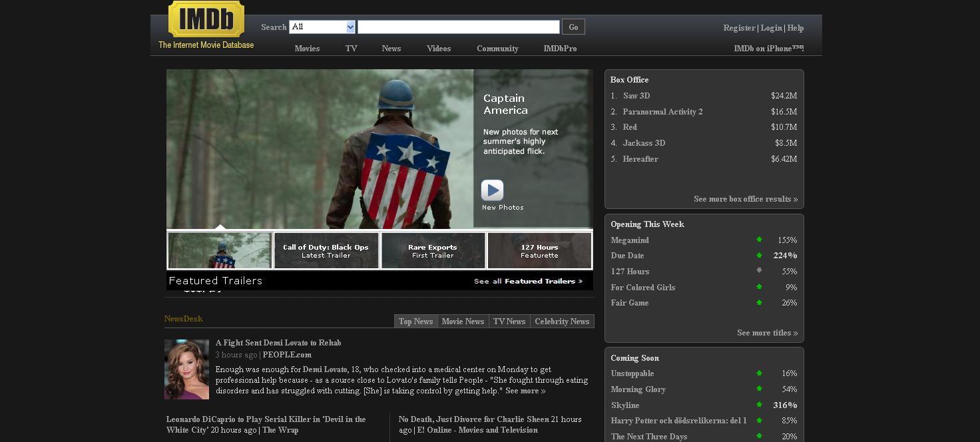Select the Captain America trailer thumbnail
This screenshot has height=442, width=980.
[220, 250]
